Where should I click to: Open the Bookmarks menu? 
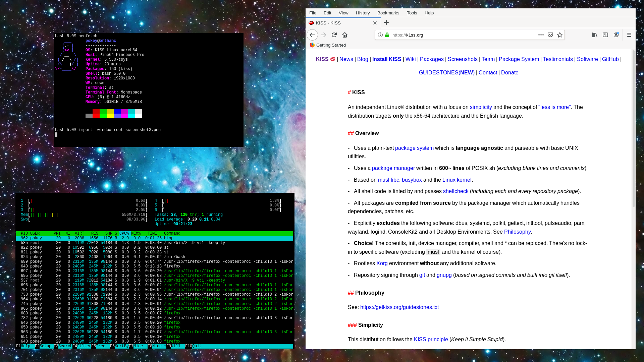click(x=388, y=13)
